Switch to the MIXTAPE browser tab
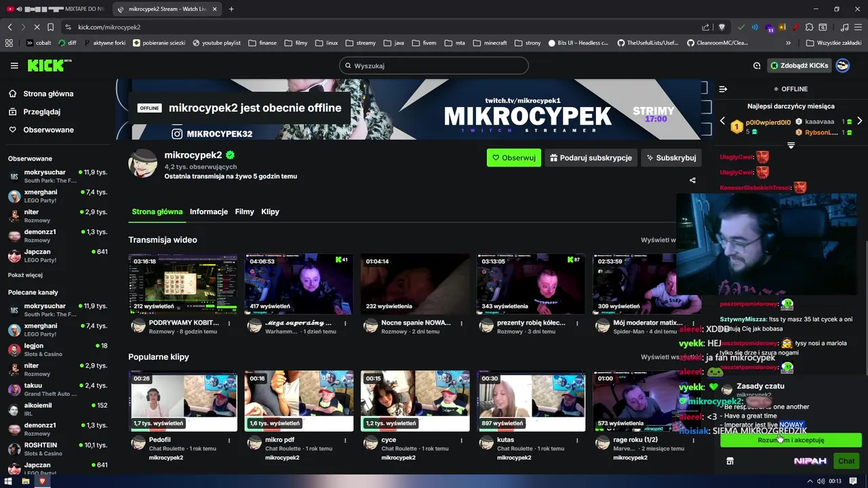 (55, 9)
